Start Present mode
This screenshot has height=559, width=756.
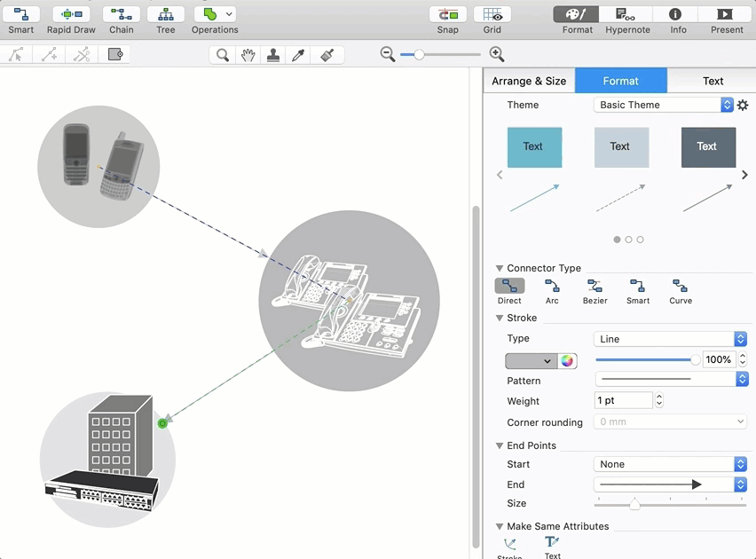pos(725,14)
